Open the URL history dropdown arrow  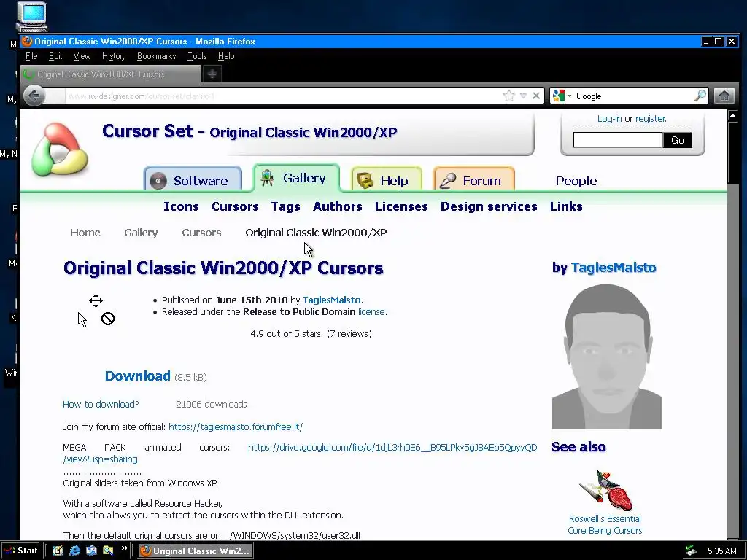(x=523, y=96)
